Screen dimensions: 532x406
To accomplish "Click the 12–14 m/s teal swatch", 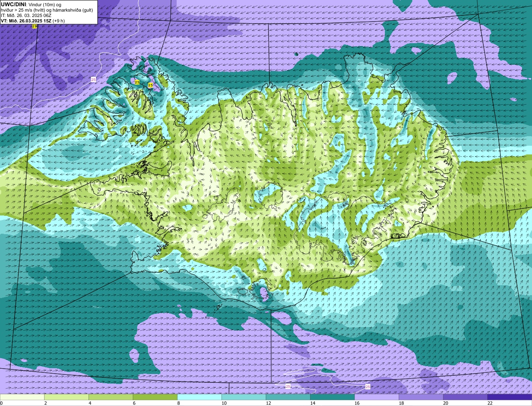I will (x=288, y=397).
